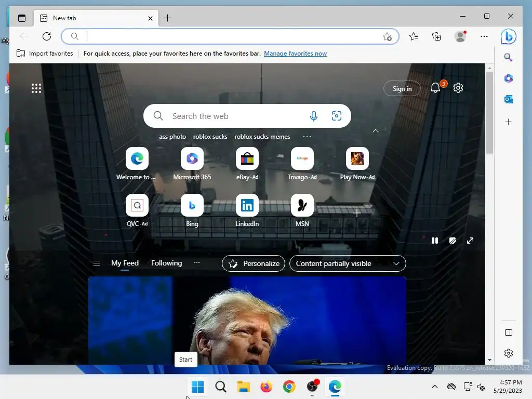
Task: Add this page to favorites star icon
Action: 387,37
